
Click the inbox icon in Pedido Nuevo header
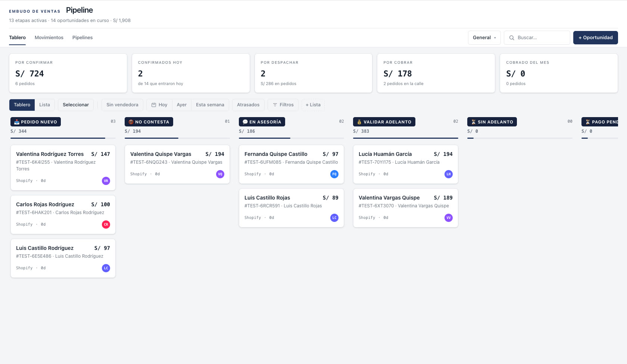(17, 122)
